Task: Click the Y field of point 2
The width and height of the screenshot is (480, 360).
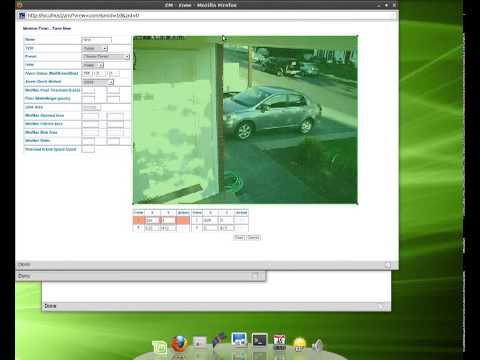Action: (x=226, y=220)
